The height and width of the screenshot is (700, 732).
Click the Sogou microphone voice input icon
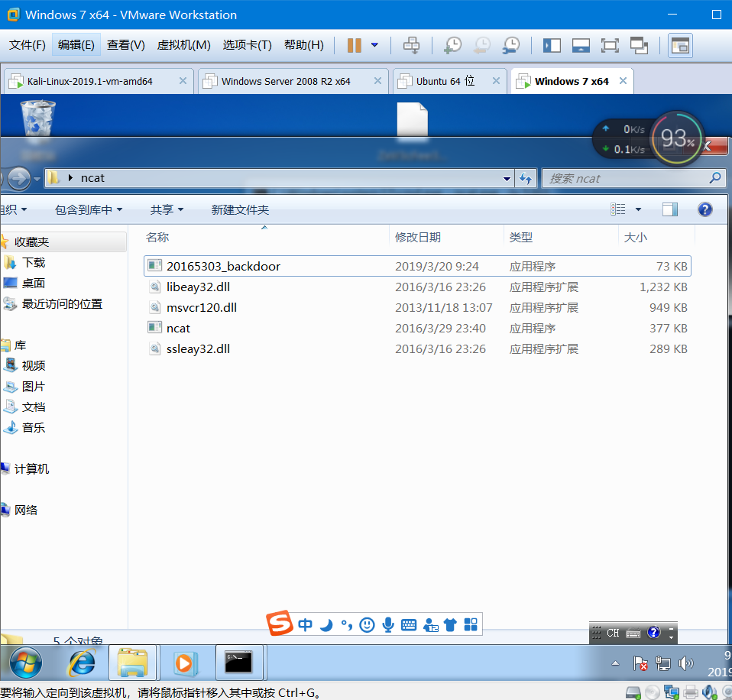point(388,624)
